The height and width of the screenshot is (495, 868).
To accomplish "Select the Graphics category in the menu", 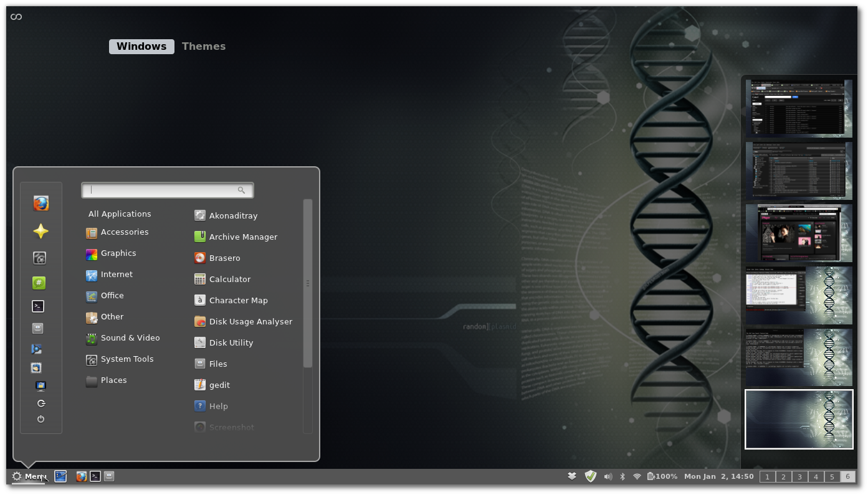I will pos(118,253).
